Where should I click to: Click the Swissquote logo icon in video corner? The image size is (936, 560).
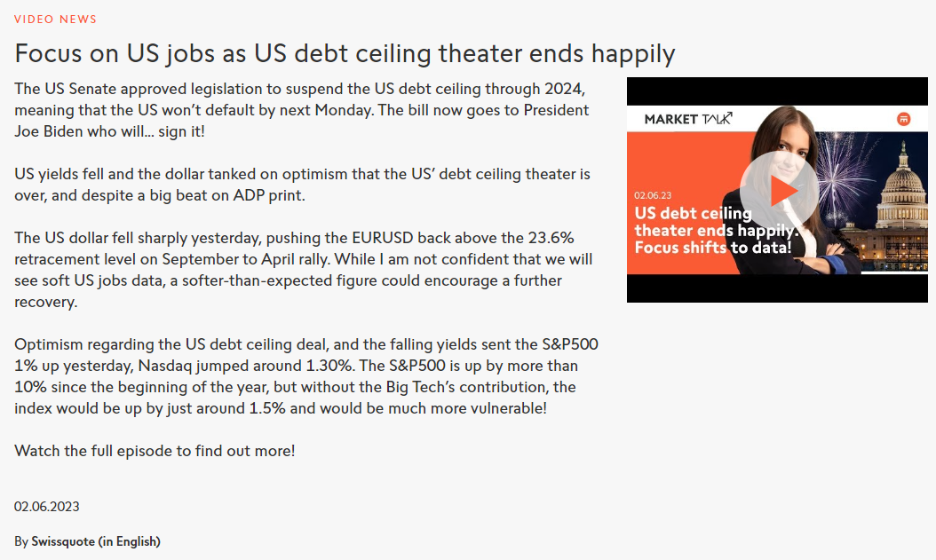pyautogui.click(x=904, y=119)
